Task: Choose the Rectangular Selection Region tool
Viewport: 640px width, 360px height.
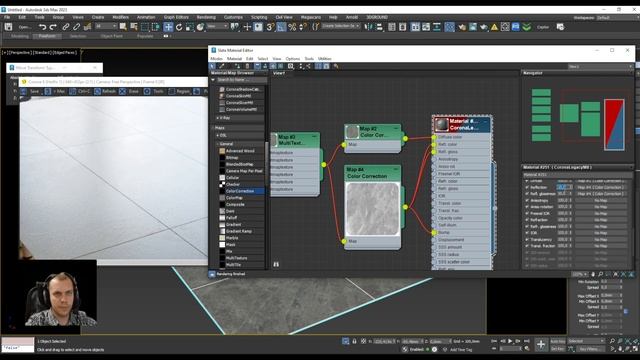Action: 145,27
